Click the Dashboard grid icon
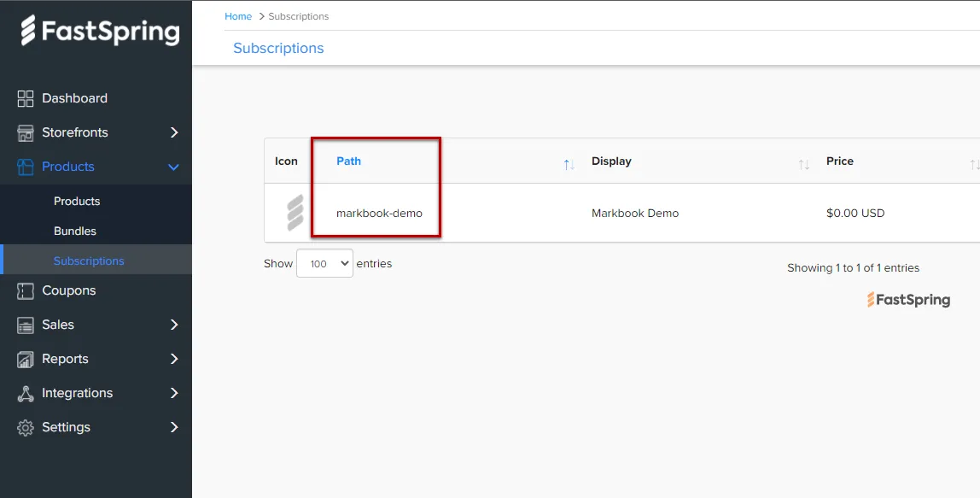The image size is (980, 498). click(x=25, y=98)
